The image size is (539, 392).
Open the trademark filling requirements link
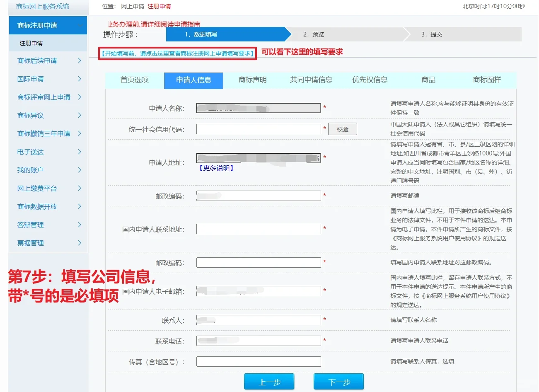click(177, 53)
